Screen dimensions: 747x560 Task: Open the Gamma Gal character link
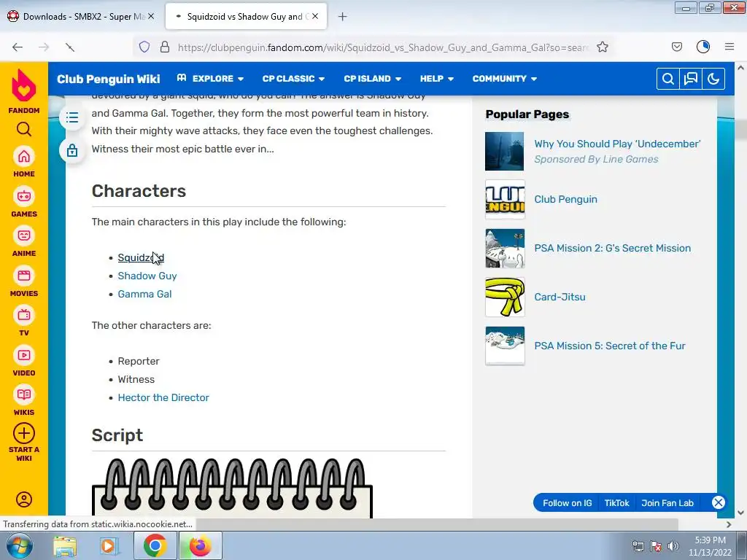click(145, 294)
